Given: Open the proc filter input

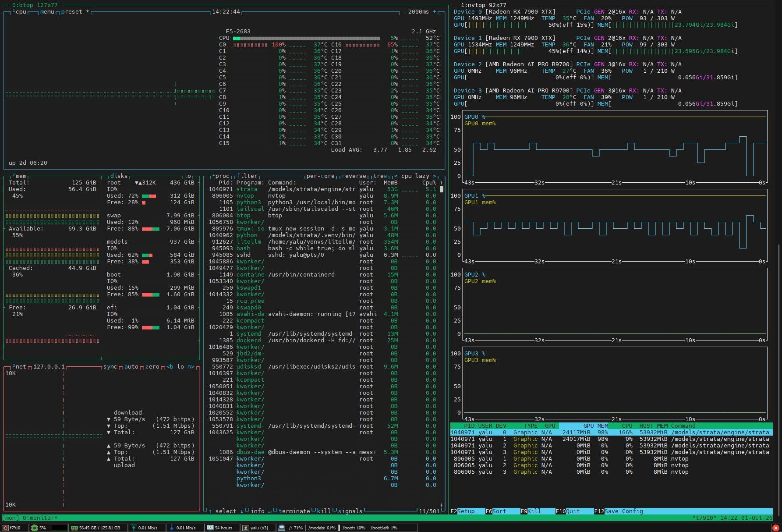Looking at the screenshot, I should click(247, 176).
